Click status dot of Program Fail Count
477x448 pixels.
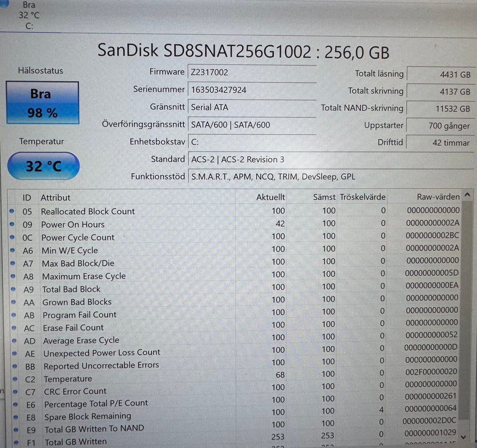tap(14, 315)
